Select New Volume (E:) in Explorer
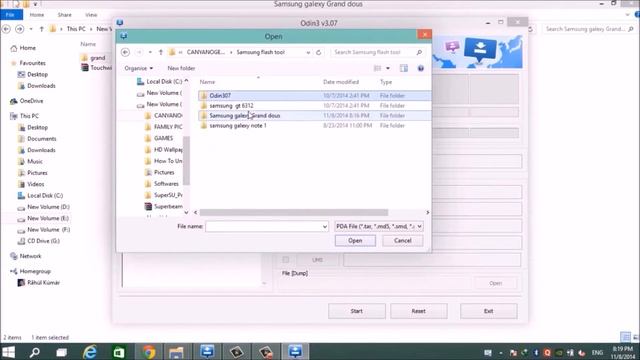This screenshot has height=360, width=640. tap(43, 218)
